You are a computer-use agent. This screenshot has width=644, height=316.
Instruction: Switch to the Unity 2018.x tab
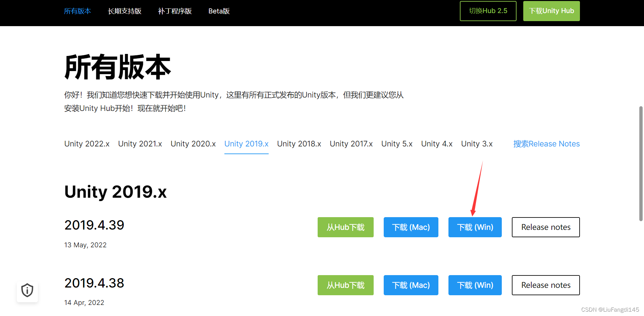pyautogui.click(x=299, y=144)
